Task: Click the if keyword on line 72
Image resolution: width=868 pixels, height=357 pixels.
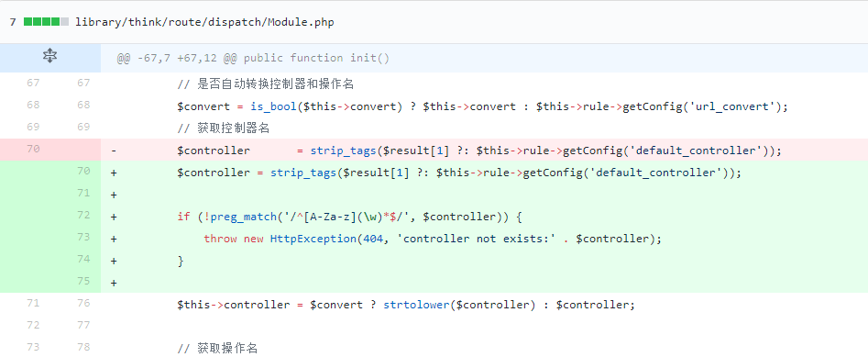Action: [184, 217]
